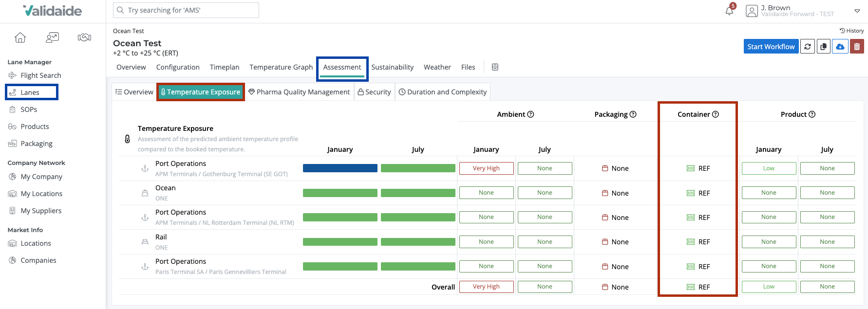This screenshot has width=868, height=309.
Task: Click Very High badge in Overall row
Action: tap(486, 287)
